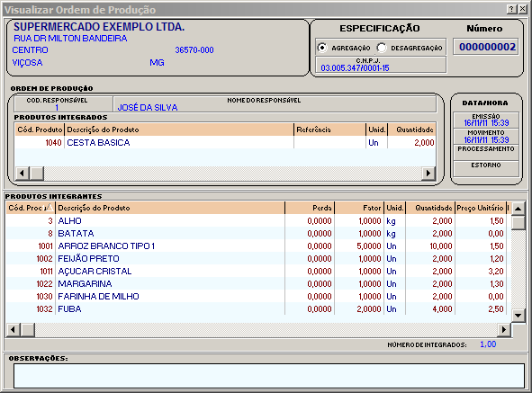Click the help question mark button

(x=511, y=9)
